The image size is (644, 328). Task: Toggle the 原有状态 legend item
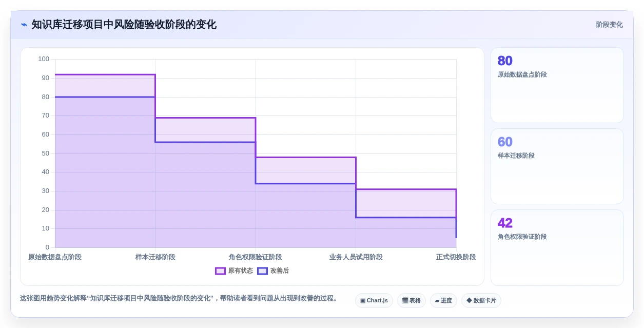[x=234, y=271]
